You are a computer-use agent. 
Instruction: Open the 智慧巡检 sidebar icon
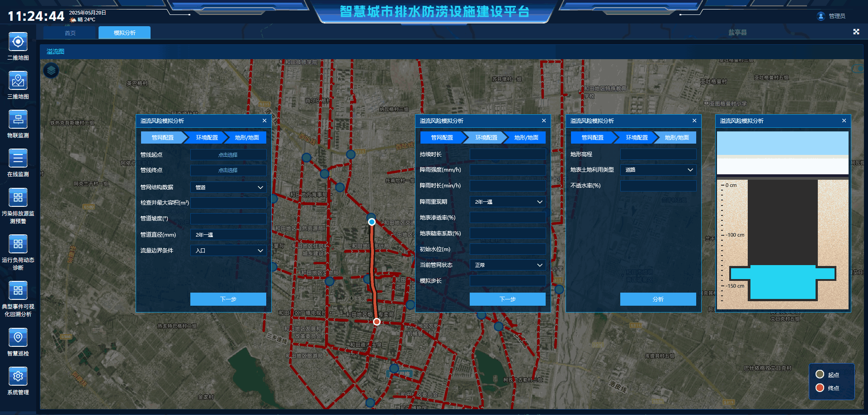18,337
